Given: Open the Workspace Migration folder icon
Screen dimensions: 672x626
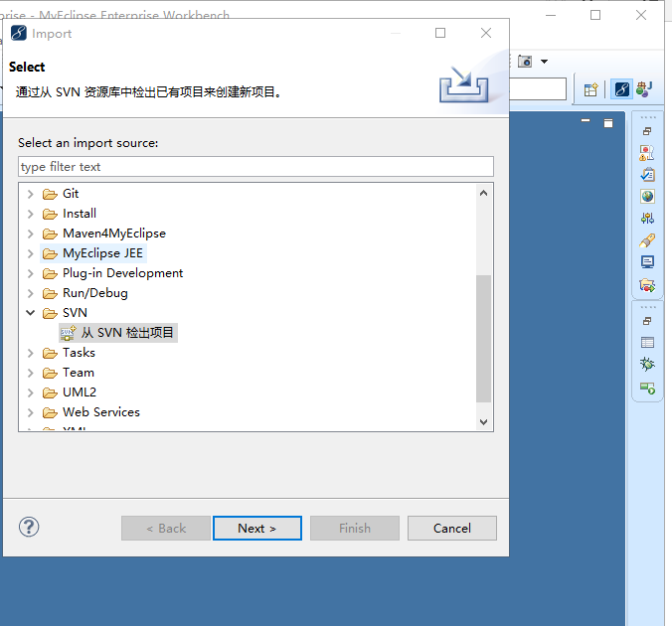Looking at the screenshot, I should click(647, 284).
